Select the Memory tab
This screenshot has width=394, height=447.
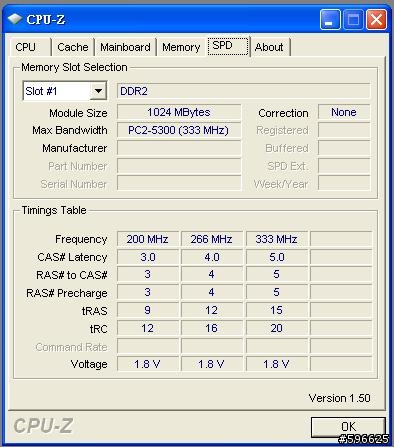point(181,47)
